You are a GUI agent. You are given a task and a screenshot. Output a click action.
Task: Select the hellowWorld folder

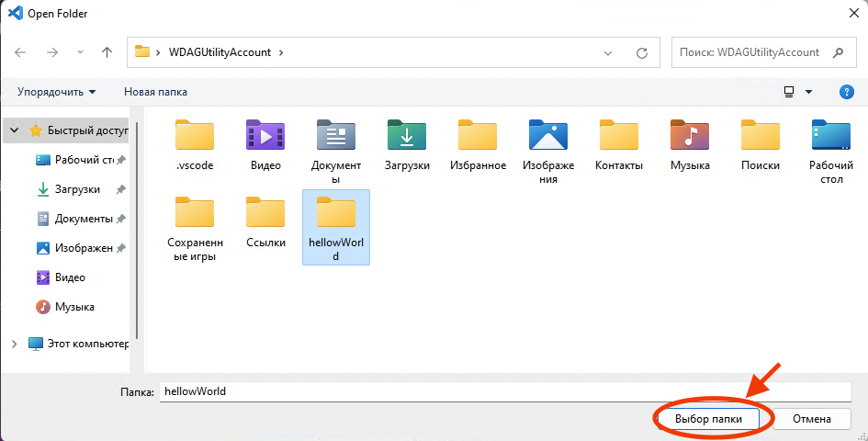click(x=335, y=213)
